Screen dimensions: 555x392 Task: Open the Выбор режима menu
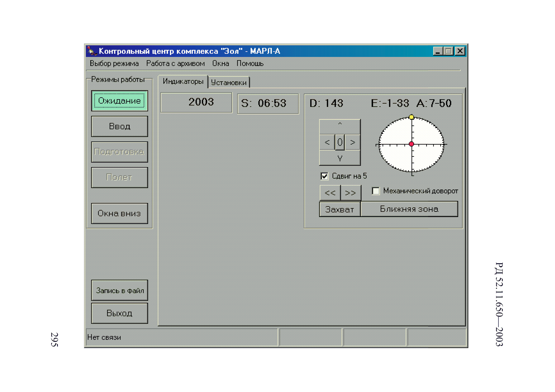[x=114, y=64]
